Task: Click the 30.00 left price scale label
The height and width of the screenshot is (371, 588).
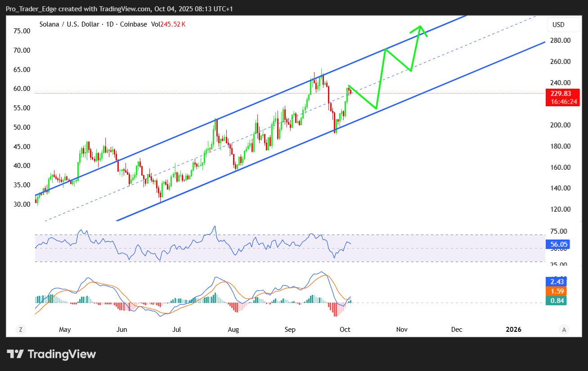Action: [x=22, y=204]
